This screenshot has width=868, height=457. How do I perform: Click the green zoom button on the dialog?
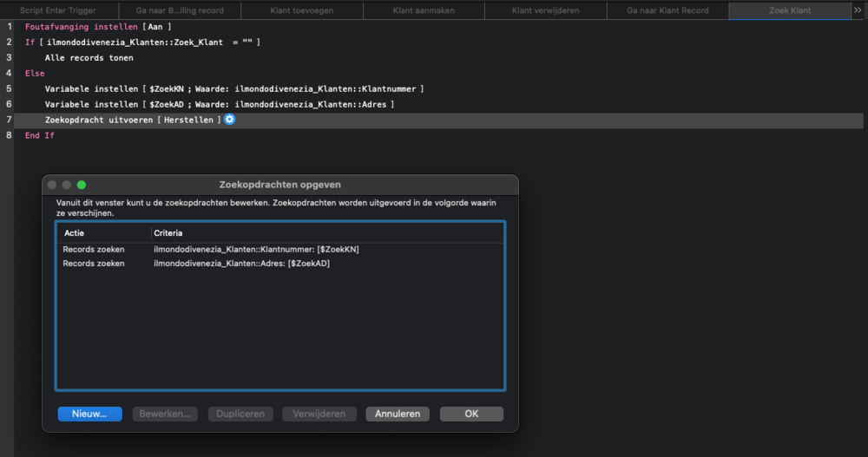point(82,185)
